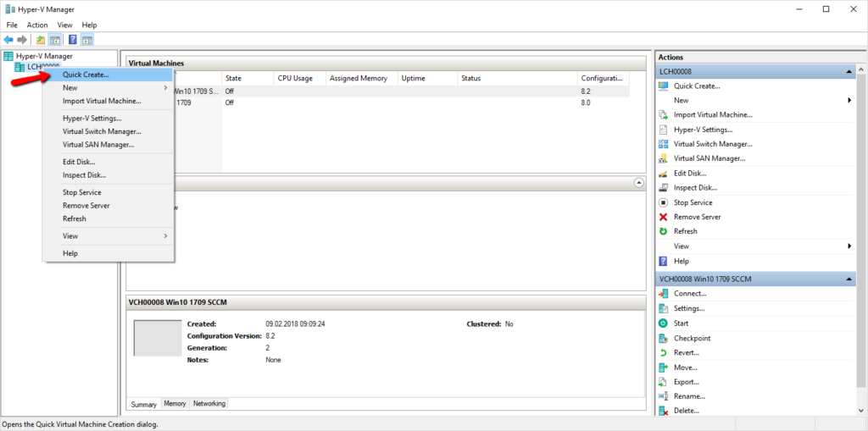Toggle the Show/Hide Console Tree toolbar icon
Screen dimensions: 868x431
55,40
